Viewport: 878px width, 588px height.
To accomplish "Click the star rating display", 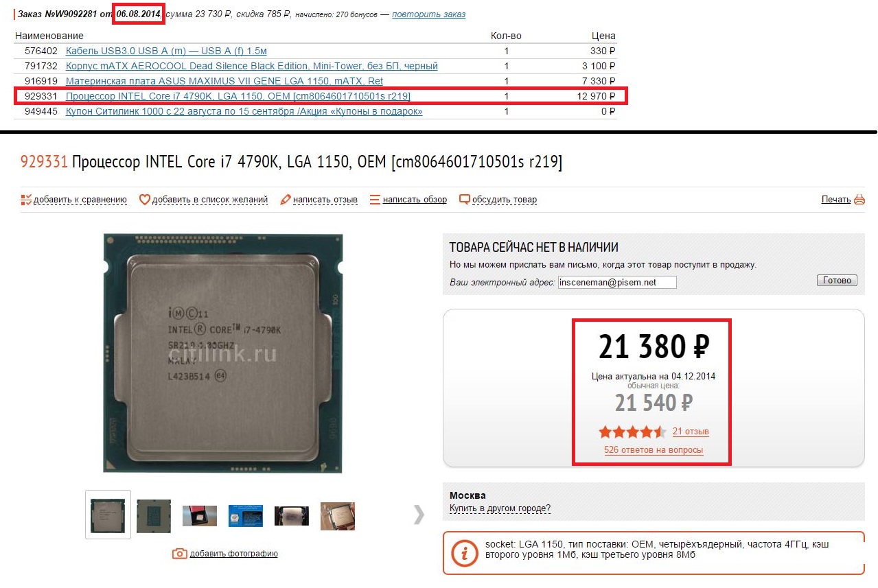I will pos(632,432).
